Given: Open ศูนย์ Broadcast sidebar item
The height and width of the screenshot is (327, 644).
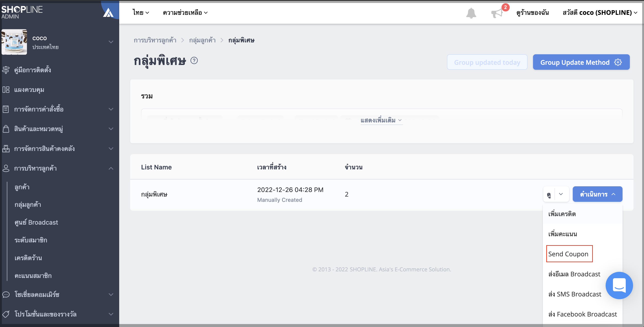Looking at the screenshot, I should pyautogui.click(x=36, y=222).
